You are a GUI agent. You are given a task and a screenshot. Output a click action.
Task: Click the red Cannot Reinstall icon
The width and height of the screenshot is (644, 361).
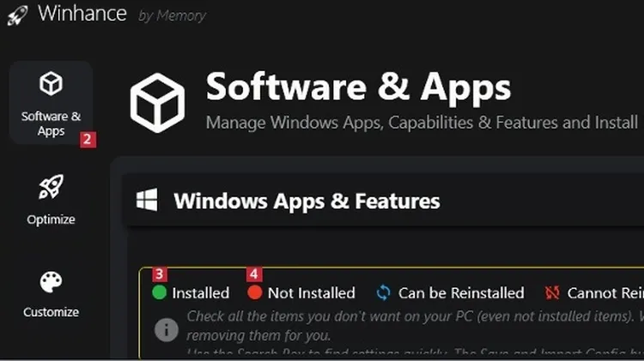click(553, 293)
